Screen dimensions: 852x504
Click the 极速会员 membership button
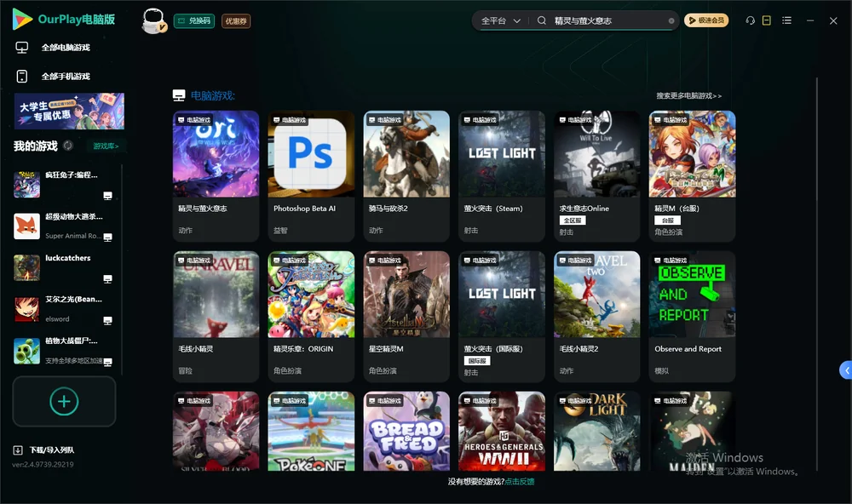pos(706,20)
